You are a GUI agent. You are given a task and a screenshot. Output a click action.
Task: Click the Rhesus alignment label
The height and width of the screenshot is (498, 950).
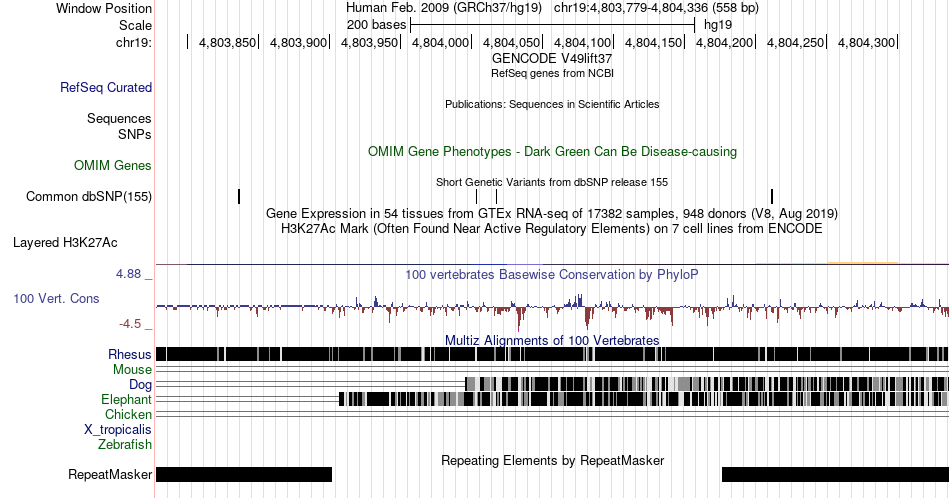[130, 354]
